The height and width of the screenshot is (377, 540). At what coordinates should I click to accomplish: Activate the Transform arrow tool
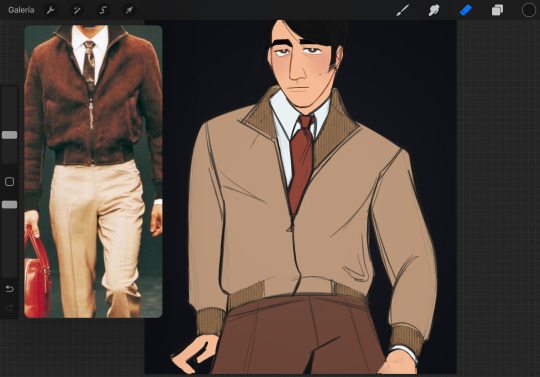129,10
